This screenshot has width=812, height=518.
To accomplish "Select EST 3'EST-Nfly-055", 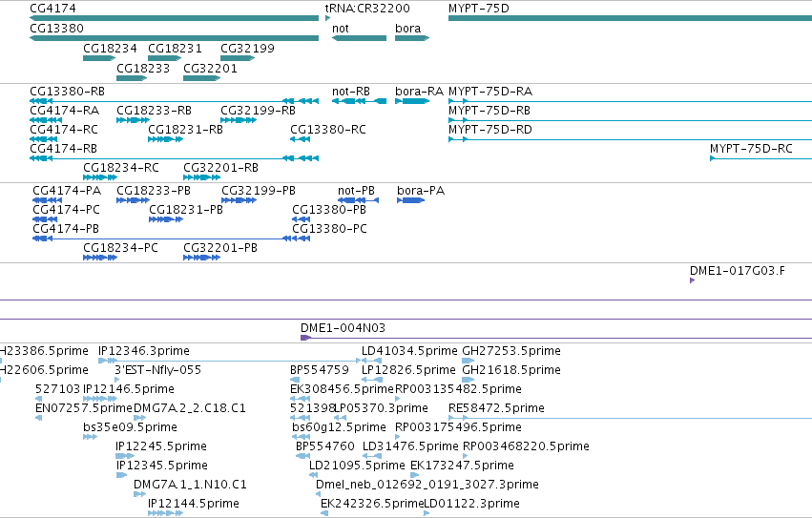I will tap(116, 379).
